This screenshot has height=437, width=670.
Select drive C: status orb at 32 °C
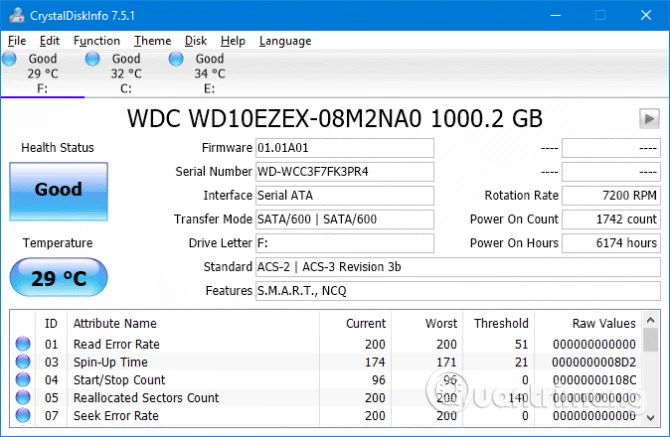pyautogui.click(x=92, y=59)
